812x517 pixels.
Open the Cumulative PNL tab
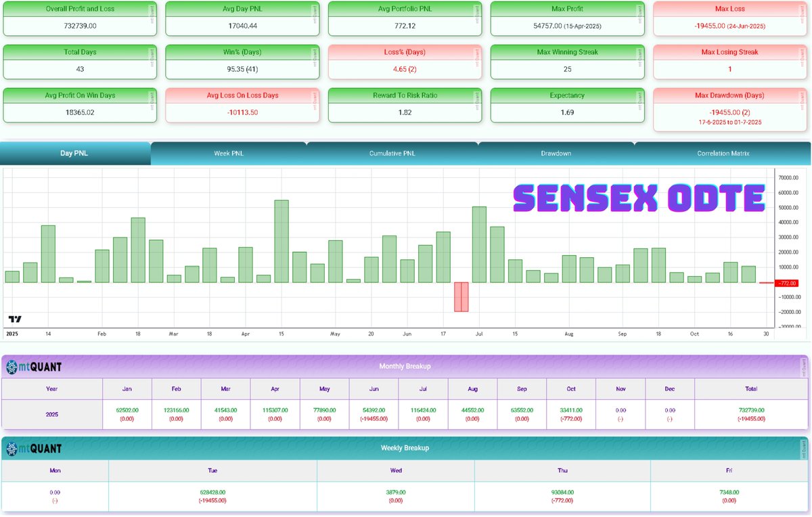[392, 154]
